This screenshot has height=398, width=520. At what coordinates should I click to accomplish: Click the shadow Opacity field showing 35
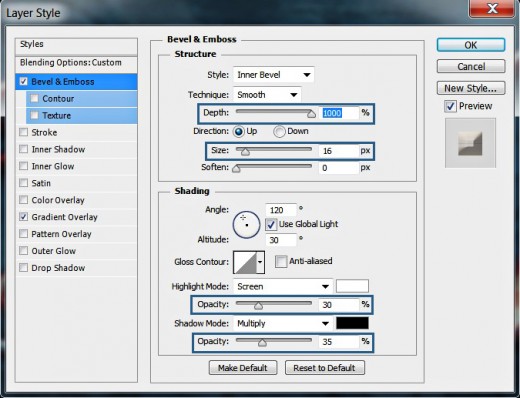click(339, 342)
